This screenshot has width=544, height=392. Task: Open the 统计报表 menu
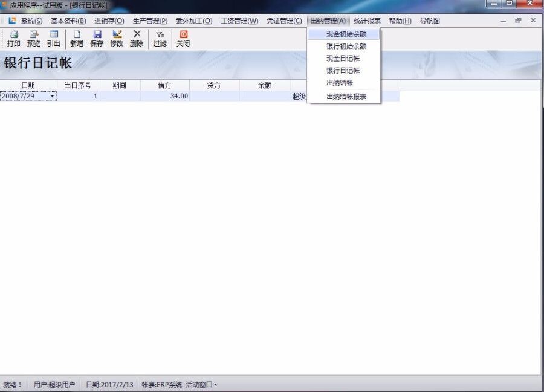pyautogui.click(x=367, y=21)
